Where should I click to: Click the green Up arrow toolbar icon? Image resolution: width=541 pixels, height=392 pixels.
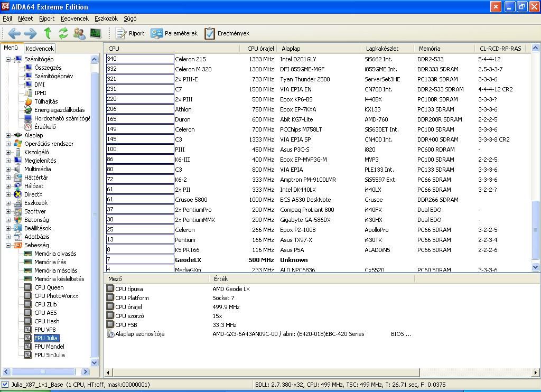tap(48, 33)
